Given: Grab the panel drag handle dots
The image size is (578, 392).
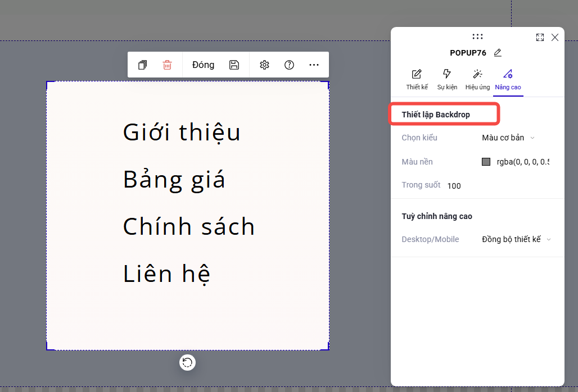Looking at the screenshot, I should click(x=477, y=37).
